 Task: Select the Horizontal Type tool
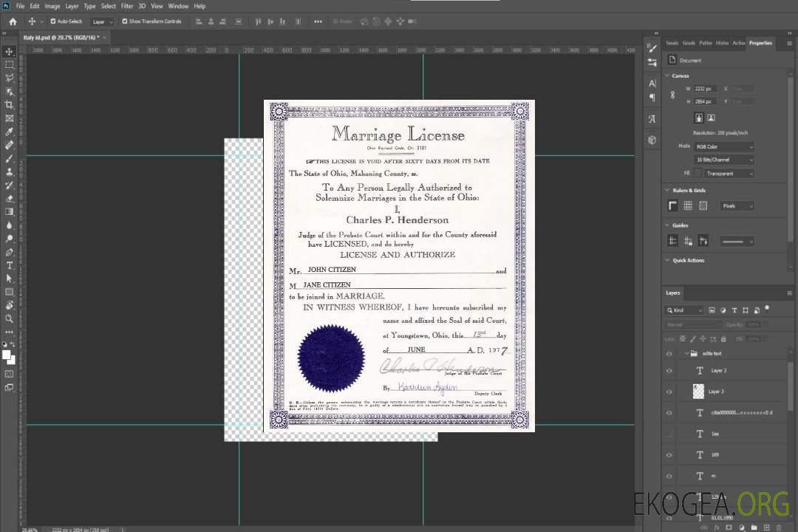tap(9, 265)
